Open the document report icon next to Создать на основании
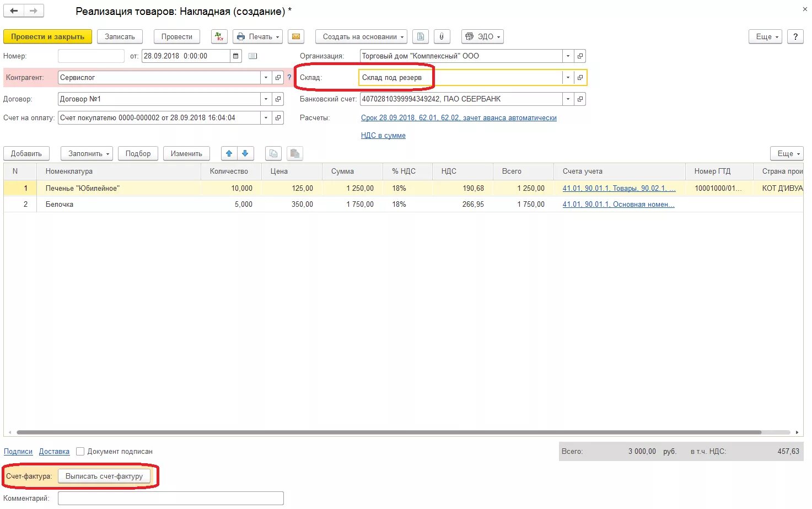The width and height of the screenshot is (812, 509). (x=421, y=36)
